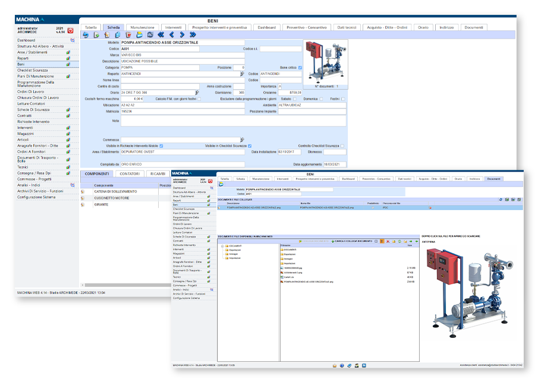
Task: Click the pump preview image in Anteprima
Action: point(470,292)
